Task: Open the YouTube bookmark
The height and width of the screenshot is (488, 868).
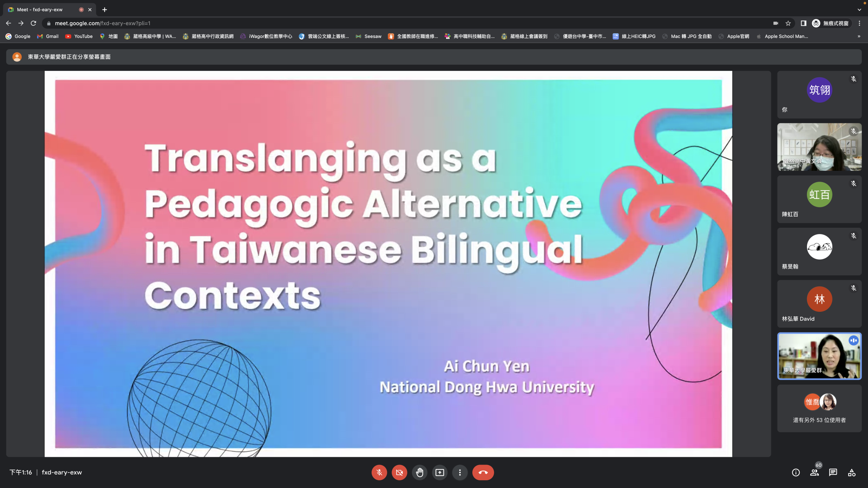Action: pyautogui.click(x=79, y=36)
